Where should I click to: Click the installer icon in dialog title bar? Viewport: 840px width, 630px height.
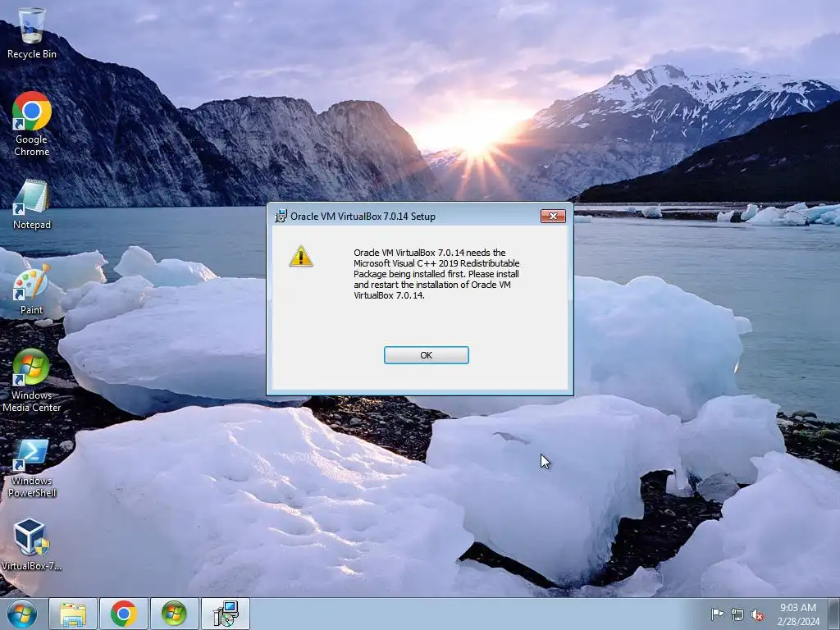[281, 216]
